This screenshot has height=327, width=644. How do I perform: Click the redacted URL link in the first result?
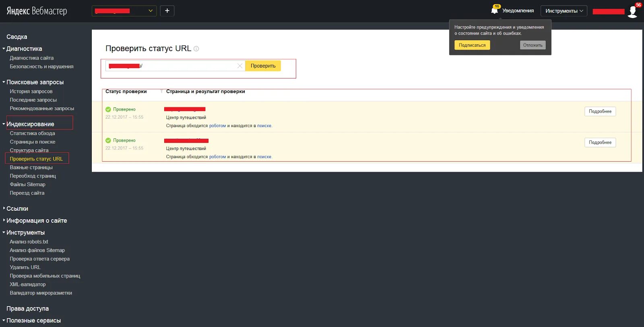tap(185, 109)
